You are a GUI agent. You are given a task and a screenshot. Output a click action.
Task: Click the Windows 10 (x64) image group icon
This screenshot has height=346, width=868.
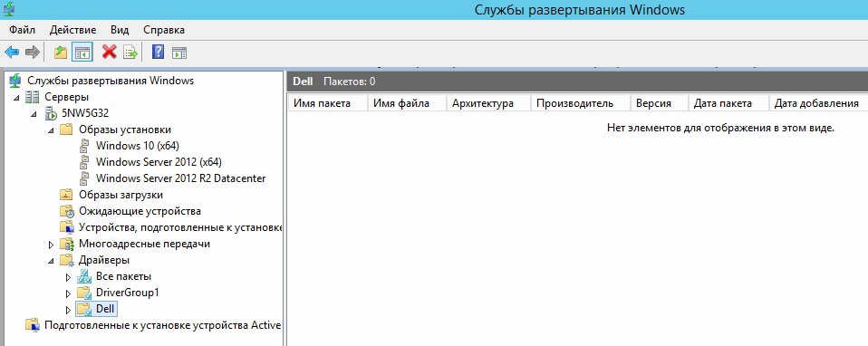84,146
